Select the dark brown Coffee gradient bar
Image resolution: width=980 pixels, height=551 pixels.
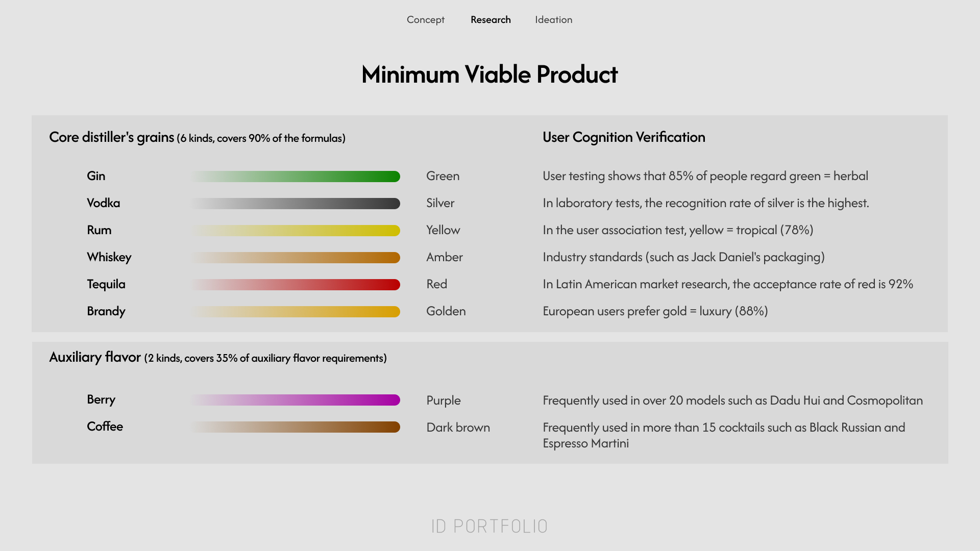[295, 427]
